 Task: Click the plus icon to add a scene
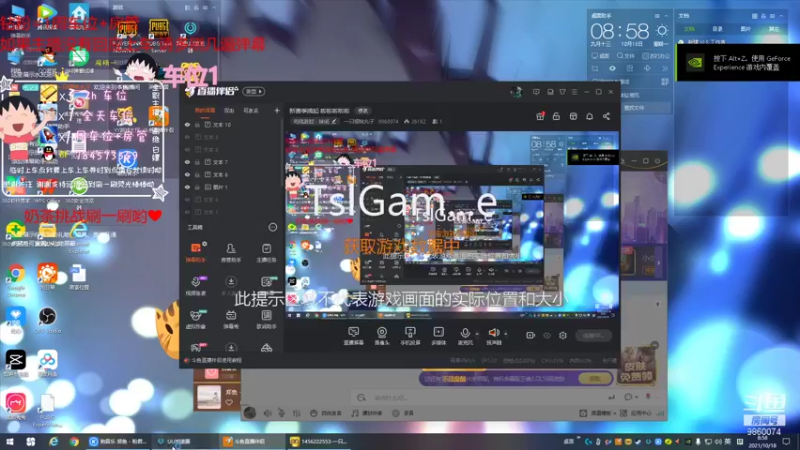[x=277, y=110]
